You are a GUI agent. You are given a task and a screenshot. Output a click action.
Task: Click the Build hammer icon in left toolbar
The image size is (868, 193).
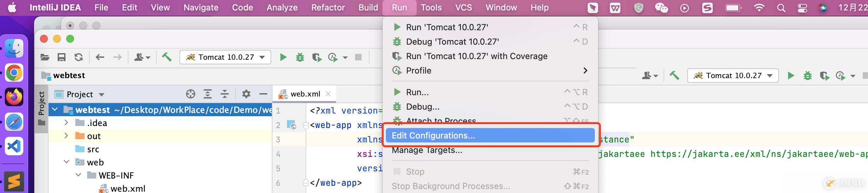(166, 57)
